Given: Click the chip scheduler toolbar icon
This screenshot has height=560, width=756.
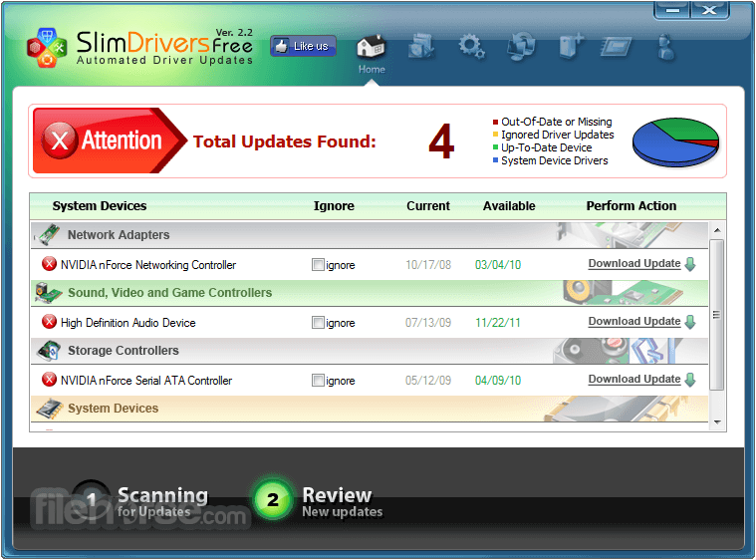Looking at the screenshot, I should 617,47.
